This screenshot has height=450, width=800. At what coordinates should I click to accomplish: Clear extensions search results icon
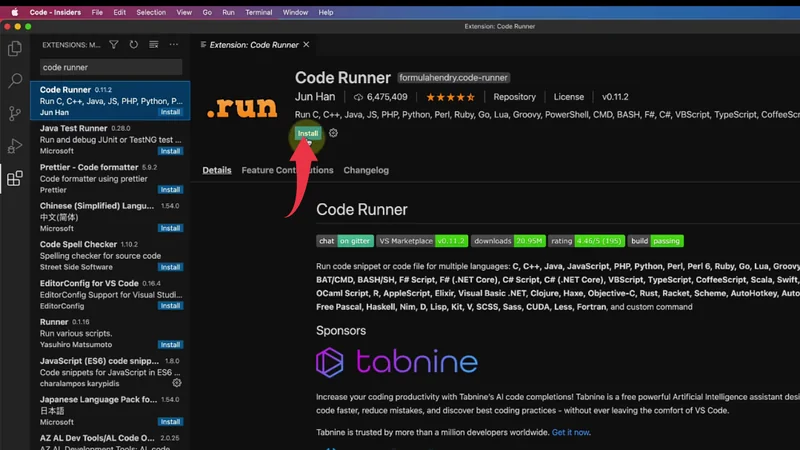(152, 45)
